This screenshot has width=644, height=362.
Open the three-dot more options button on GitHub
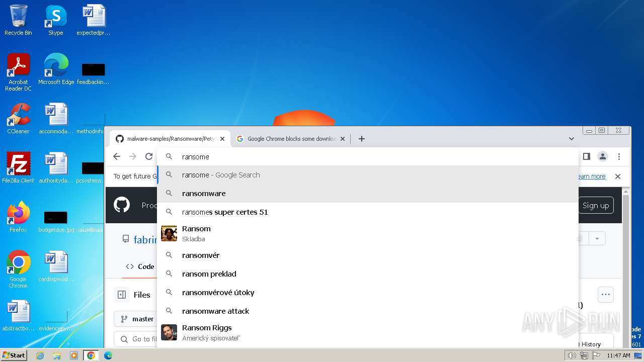606,295
